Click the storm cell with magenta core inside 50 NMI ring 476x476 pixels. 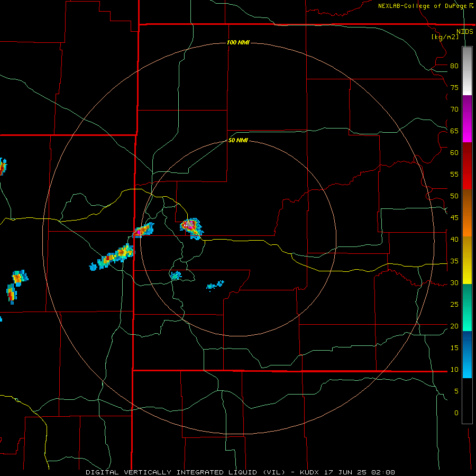191,228
